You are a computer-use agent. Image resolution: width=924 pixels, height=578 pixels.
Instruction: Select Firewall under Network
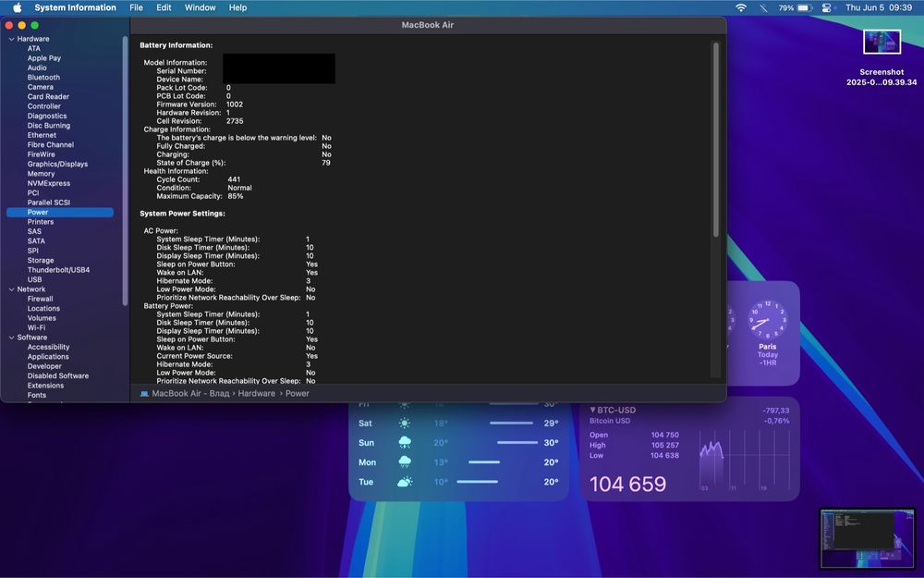(40, 299)
